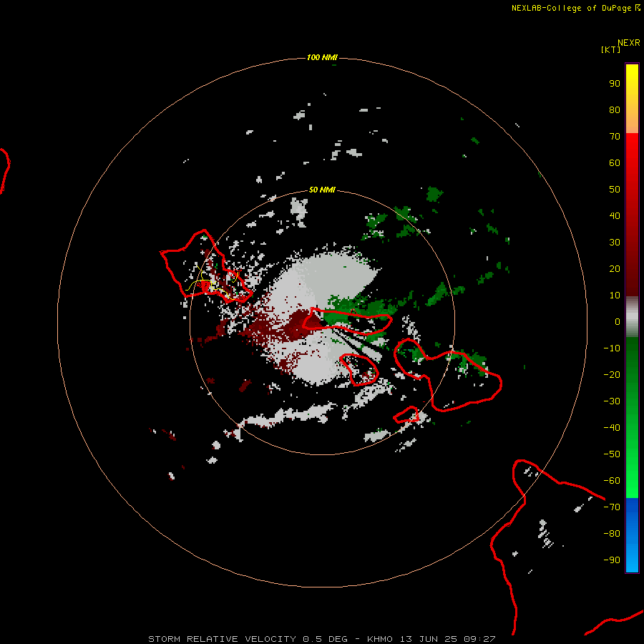
Task: Click the NEXR label above the color bar
Action: tap(629, 43)
